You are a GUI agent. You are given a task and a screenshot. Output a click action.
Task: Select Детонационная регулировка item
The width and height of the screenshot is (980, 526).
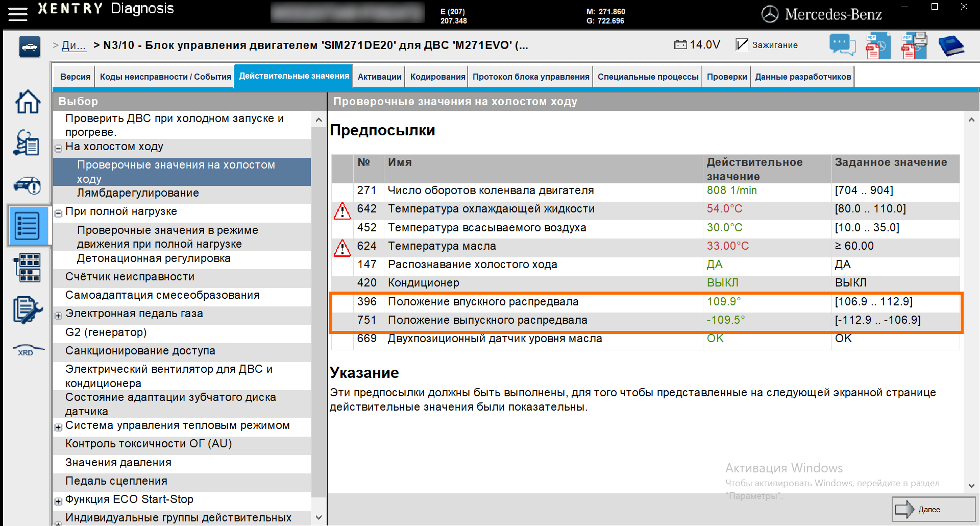[182, 258]
